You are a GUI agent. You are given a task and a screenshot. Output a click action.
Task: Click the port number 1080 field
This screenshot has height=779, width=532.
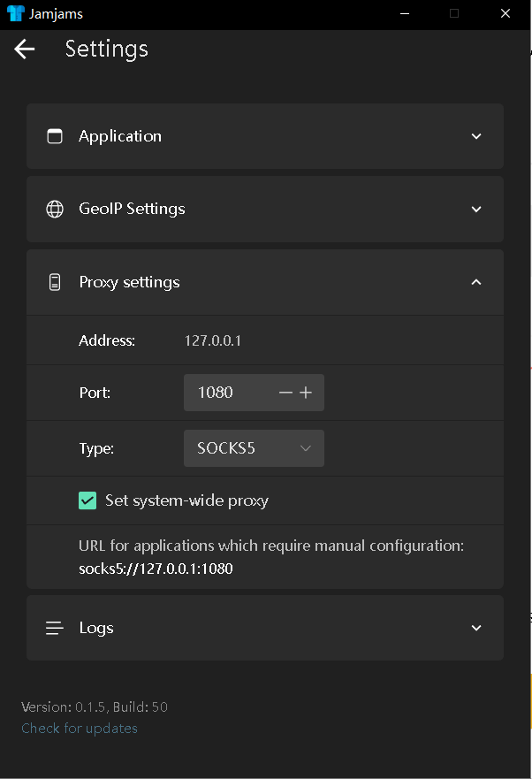tap(229, 393)
